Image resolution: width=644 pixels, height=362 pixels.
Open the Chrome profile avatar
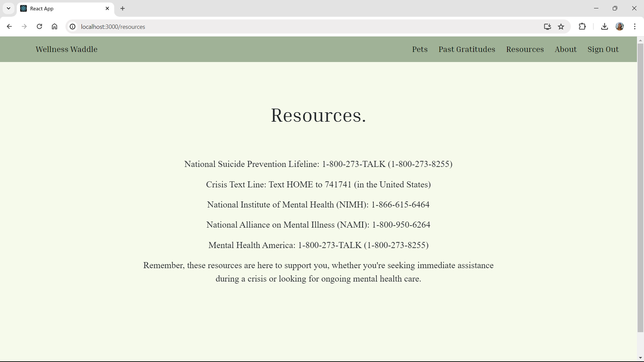[x=620, y=26]
